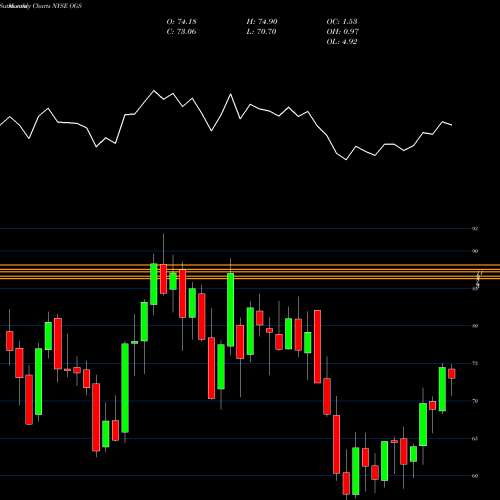
Task: Click the chart title 'Charts NYSE OGS'
Action: click(x=57, y=6)
